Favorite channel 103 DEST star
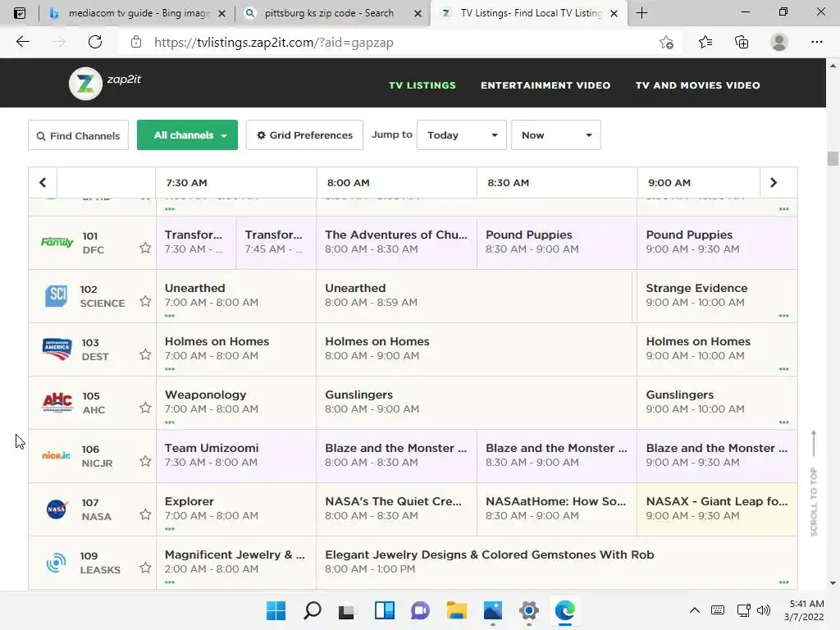Screen dimensions: 840x630 click(145, 354)
